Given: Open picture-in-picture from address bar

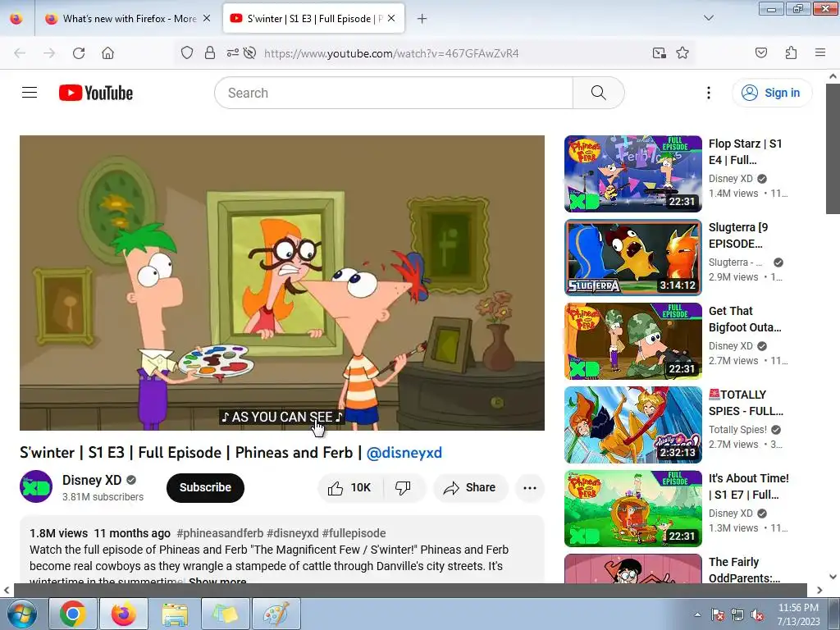Looking at the screenshot, I should tap(659, 53).
